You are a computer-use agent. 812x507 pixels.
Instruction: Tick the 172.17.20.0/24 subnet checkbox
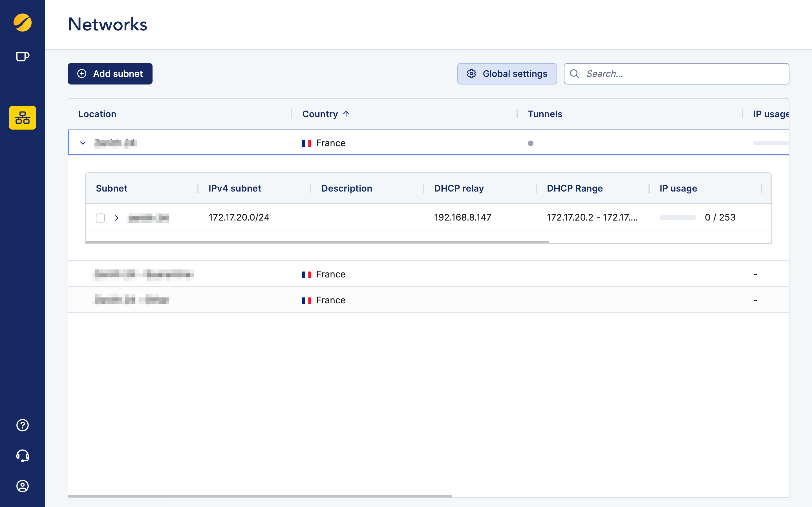tap(100, 218)
